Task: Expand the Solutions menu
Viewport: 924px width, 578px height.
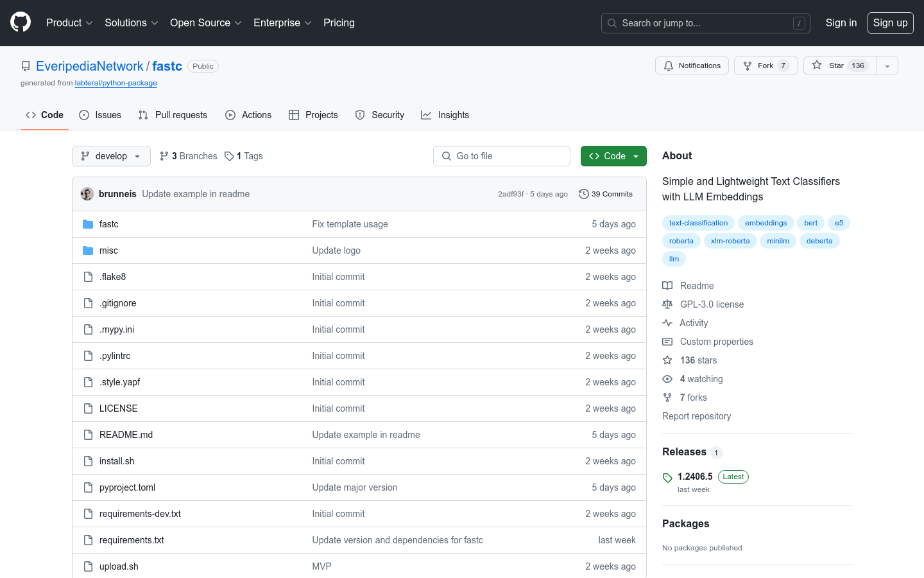Action: tap(132, 22)
